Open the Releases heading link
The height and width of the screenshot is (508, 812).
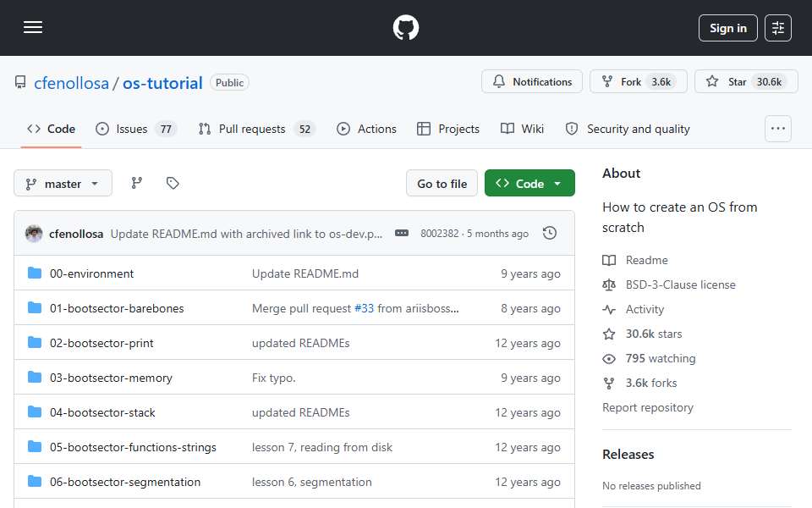[x=628, y=455]
